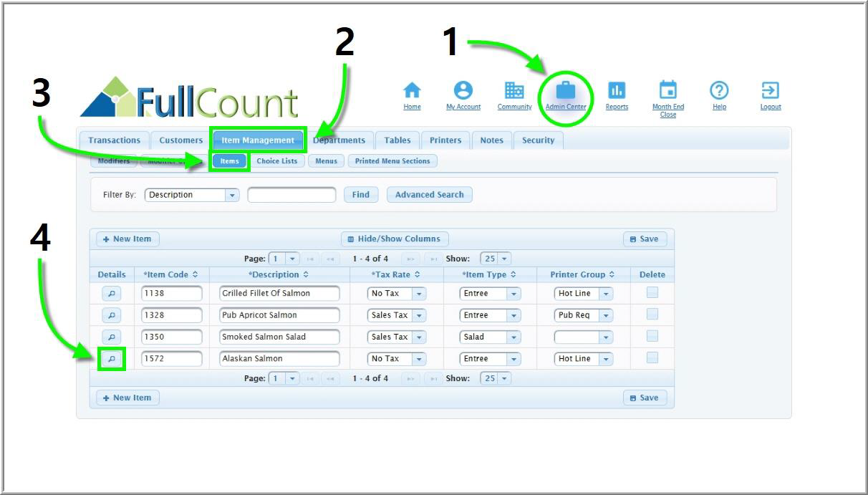Switch to the Customers tab
Screen dimensions: 868x495
click(x=180, y=140)
